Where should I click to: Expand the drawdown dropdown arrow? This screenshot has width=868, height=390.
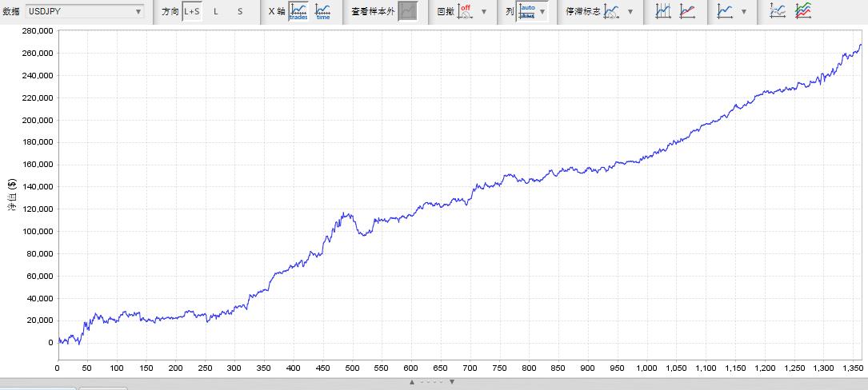483,12
